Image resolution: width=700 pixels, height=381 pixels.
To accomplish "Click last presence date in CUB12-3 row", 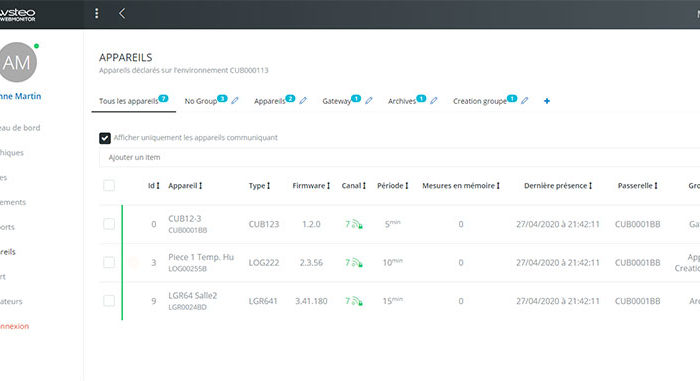I will (558, 224).
